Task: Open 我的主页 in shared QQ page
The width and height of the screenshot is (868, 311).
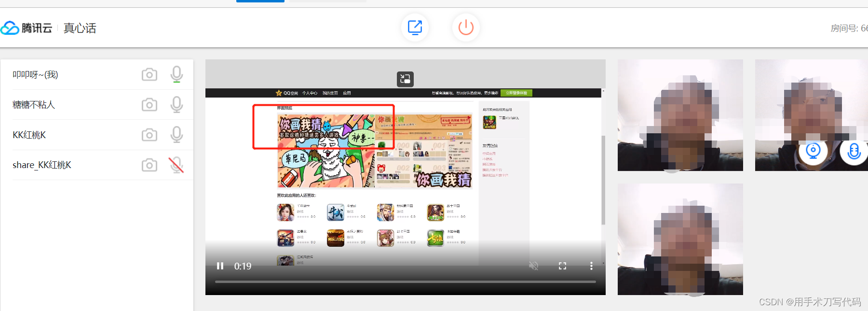Action: (330, 93)
